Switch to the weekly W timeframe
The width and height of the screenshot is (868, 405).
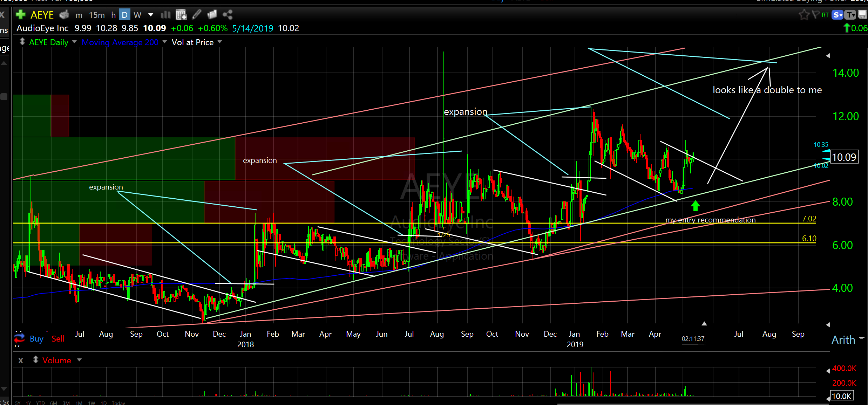point(137,15)
